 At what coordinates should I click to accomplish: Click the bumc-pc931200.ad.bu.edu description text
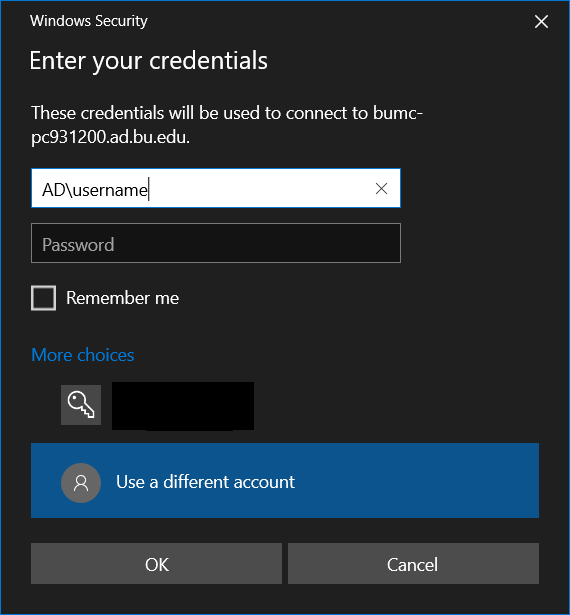pos(227,125)
